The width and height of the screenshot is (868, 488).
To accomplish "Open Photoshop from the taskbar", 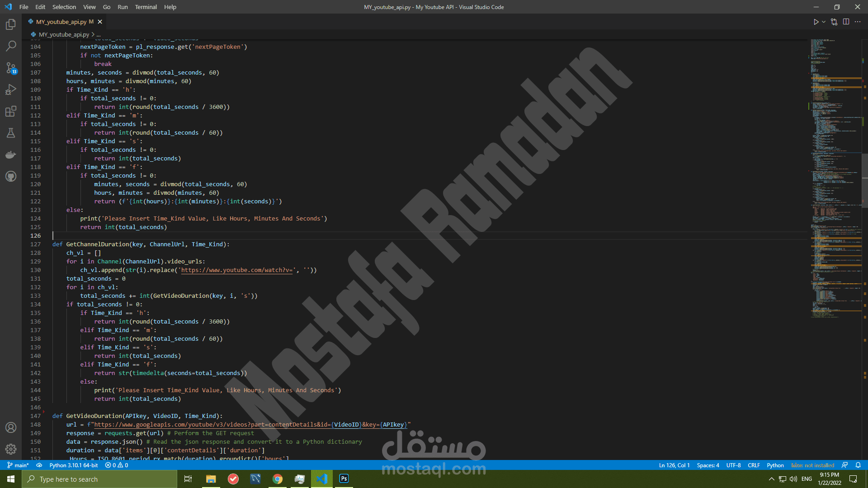I will 344,479.
